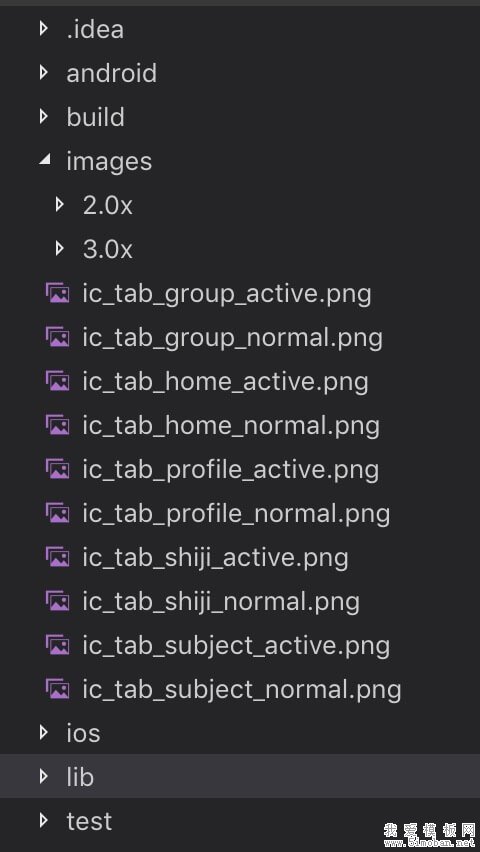Expand the 2.0x subfolder arrow
480x852 pixels.
coord(60,205)
